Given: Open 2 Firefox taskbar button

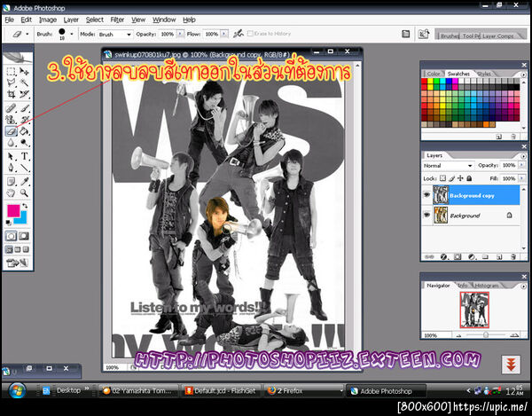Looking at the screenshot, I should (x=302, y=391).
